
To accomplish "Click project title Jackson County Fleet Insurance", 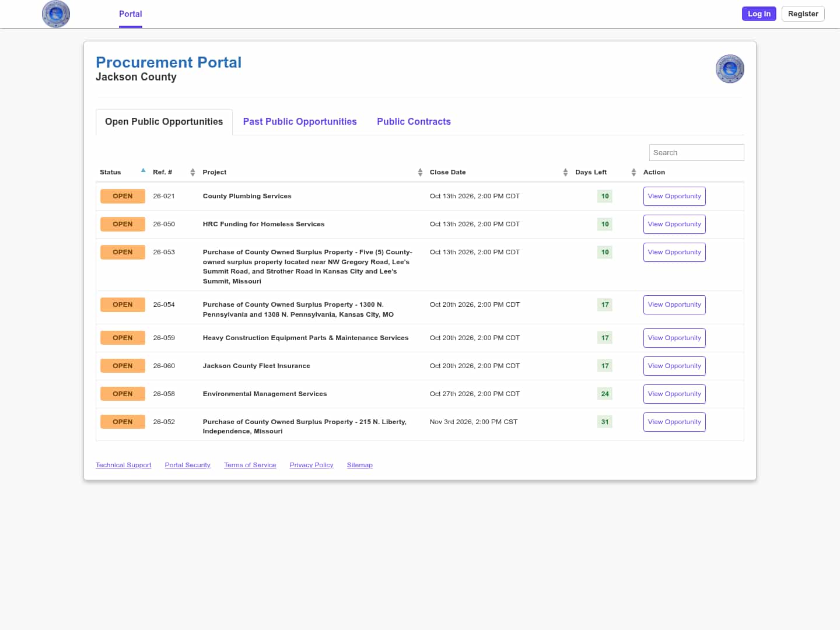I will 256,366.
